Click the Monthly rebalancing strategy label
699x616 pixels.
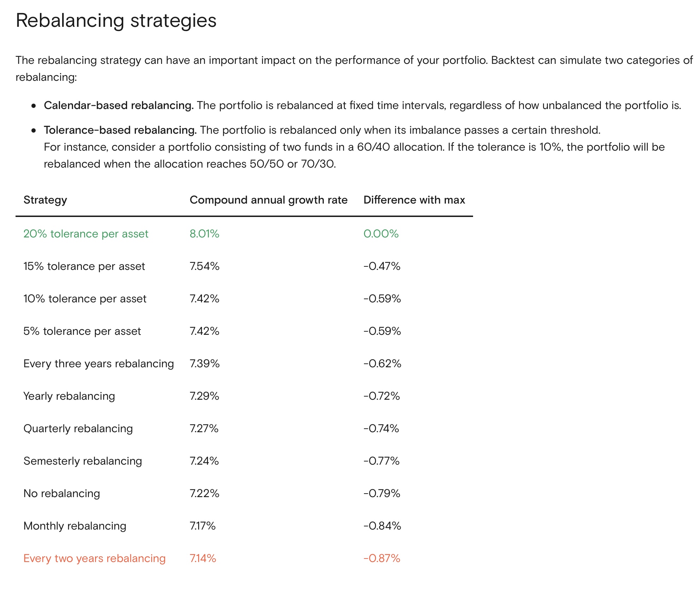pos(75,526)
